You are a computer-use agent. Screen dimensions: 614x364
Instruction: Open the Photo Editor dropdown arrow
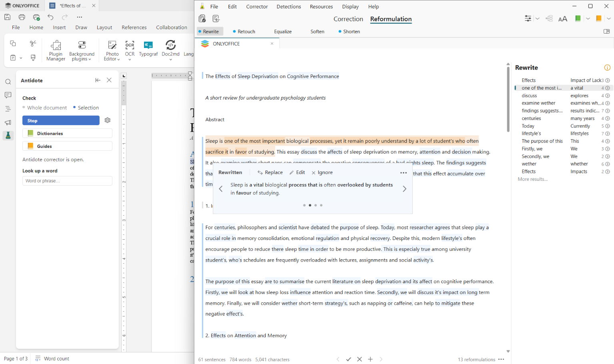[x=118, y=59]
